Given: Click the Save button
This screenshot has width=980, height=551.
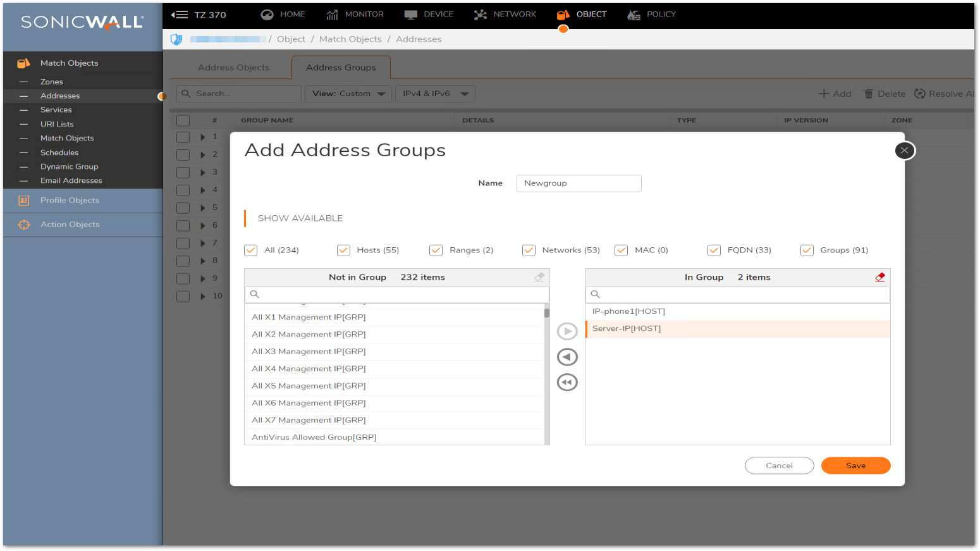Looking at the screenshot, I should click(x=855, y=466).
